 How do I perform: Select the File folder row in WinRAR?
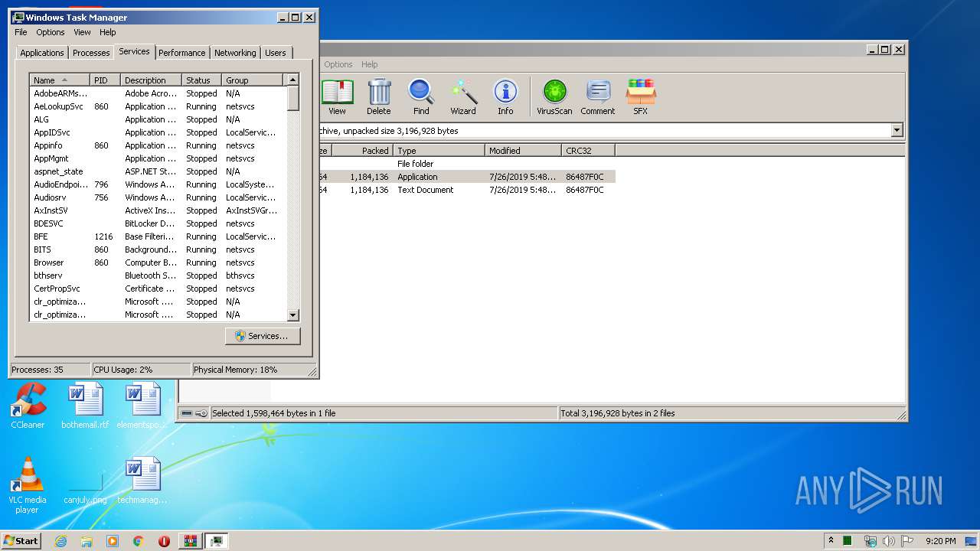click(x=467, y=164)
